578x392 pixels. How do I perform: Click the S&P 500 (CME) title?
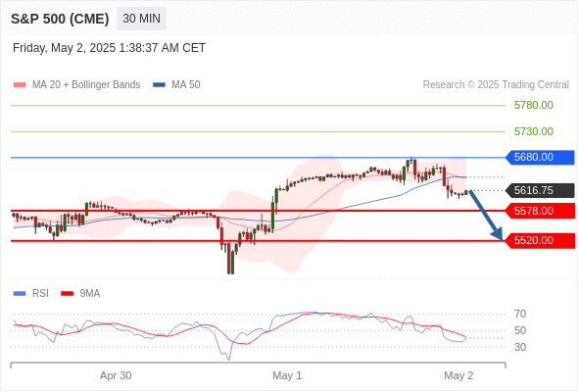click(x=60, y=19)
